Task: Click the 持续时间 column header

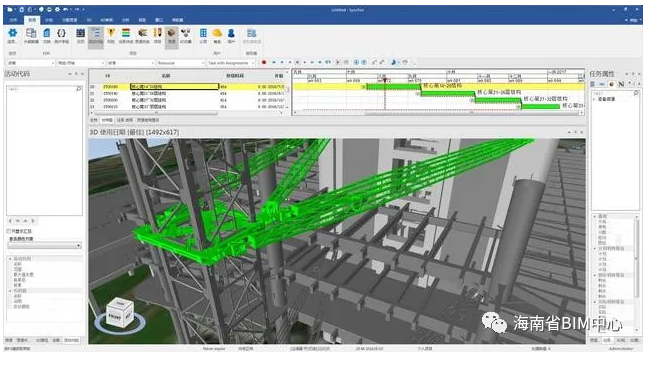Action: click(x=235, y=76)
